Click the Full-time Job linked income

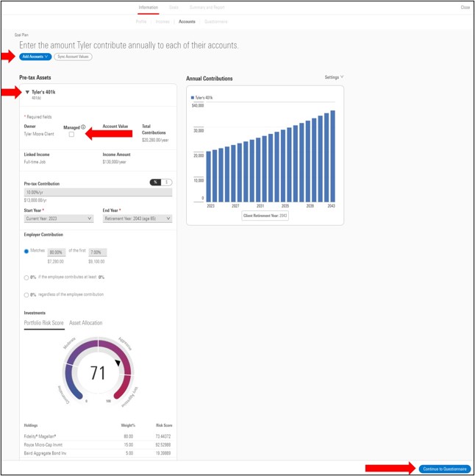click(x=35, y=162)
